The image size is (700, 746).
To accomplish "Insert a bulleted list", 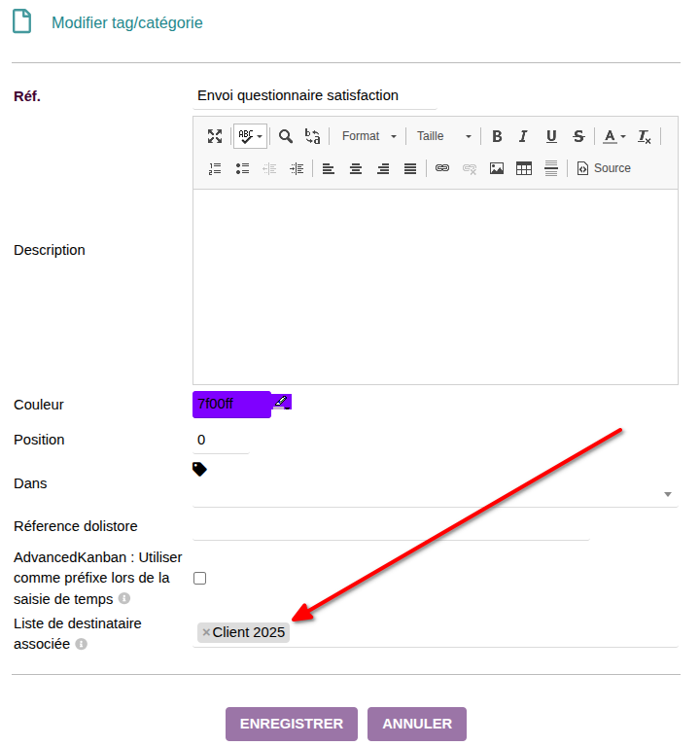I will coord(242,168).
